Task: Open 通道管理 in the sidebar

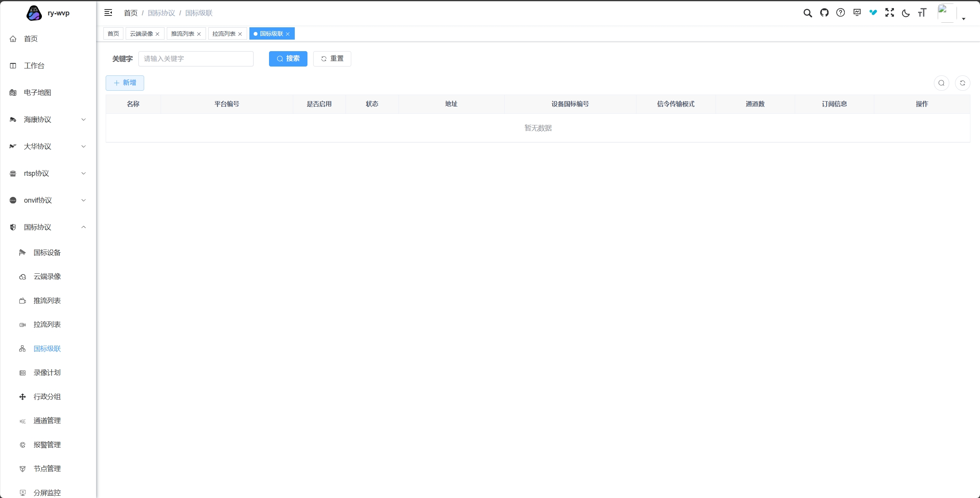Action: pyautogui.click(x=47, y=421)
